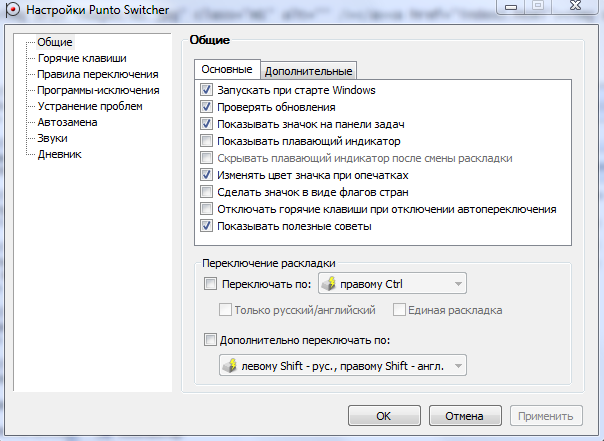Click the 'Применить' button
Viewport: 604px width, 441px height.
[x=546, y=416]
